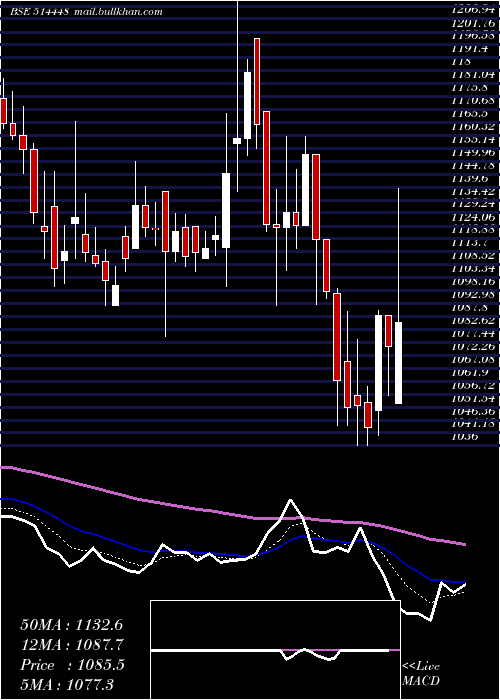
Task: Click the 1103.34 price axis label
Action: pyautogui.click(x=473, y=269)
